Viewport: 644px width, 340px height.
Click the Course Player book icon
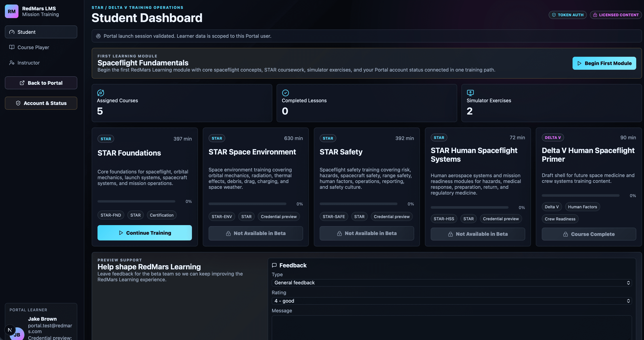(12, 47)
